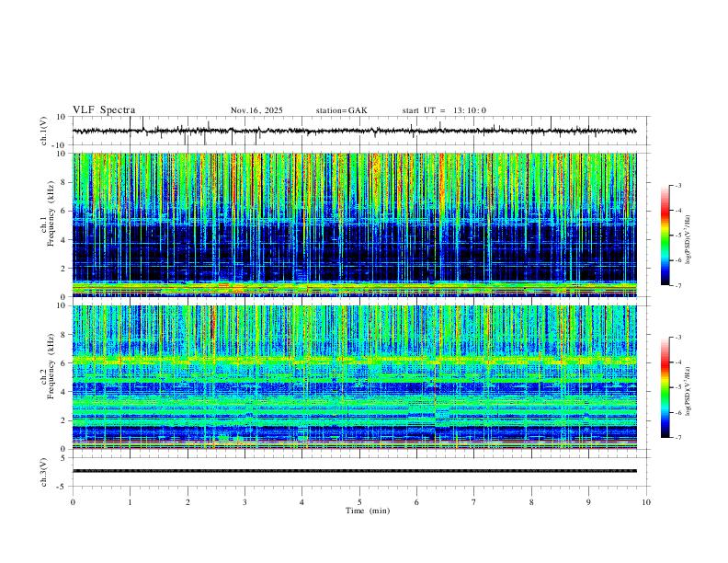728x563 pixels.
Task: Click time axis tick label "7"
Action: point(474,502)
